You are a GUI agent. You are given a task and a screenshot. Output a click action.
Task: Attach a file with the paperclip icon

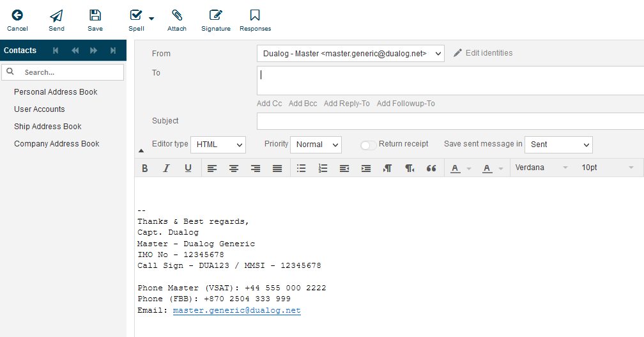[x=176, y=20]
